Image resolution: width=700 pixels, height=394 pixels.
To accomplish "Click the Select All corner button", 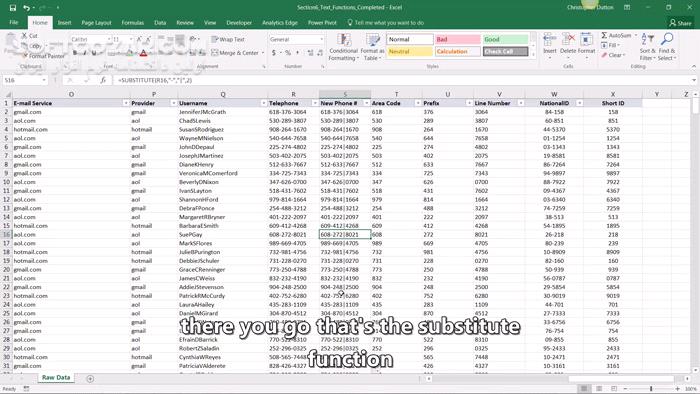I will [6, 94].
